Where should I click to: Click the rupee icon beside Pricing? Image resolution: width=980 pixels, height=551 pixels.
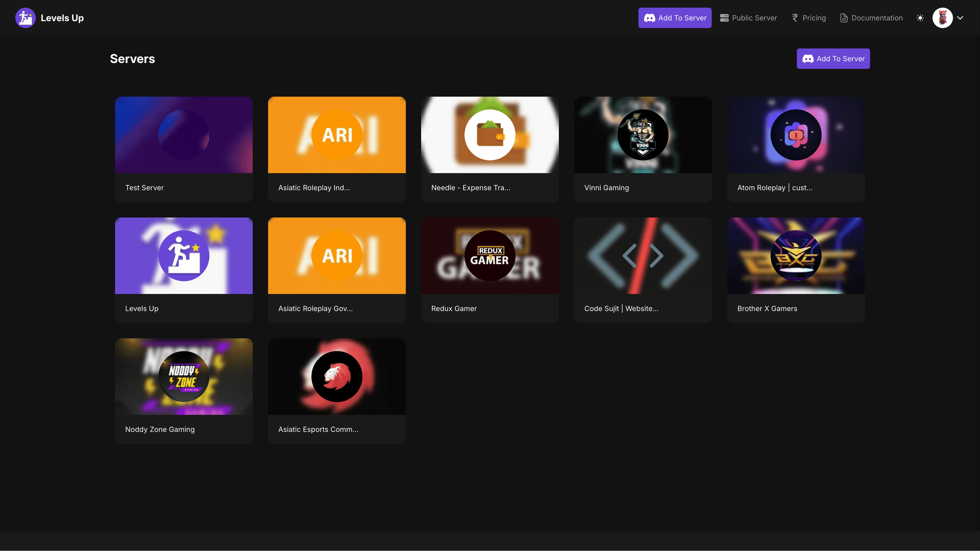795,18
